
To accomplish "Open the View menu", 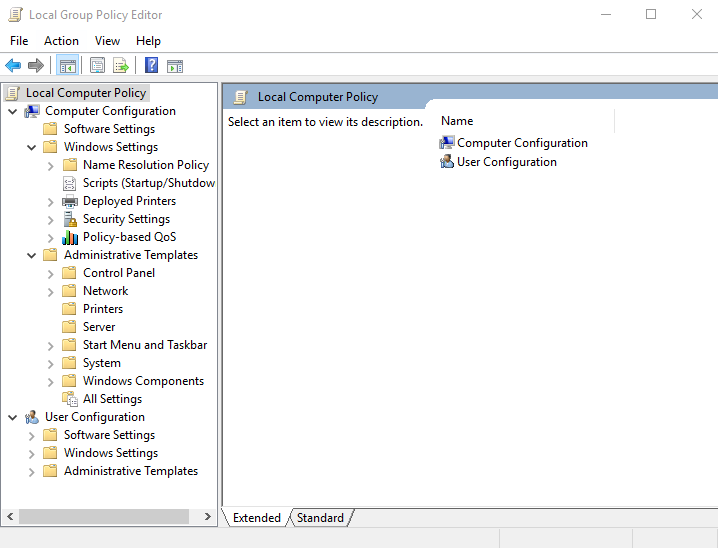I will coord(107,41).
